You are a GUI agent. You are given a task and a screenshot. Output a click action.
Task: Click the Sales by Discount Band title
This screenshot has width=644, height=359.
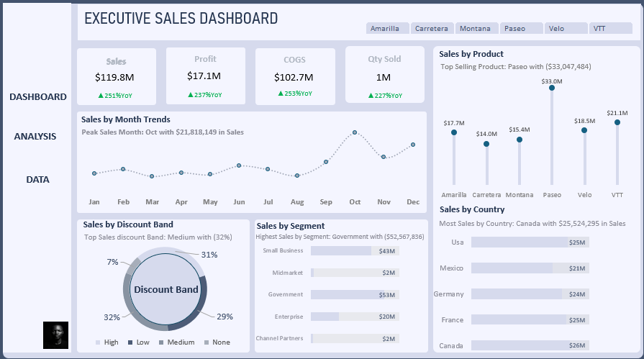pos(128,224)
